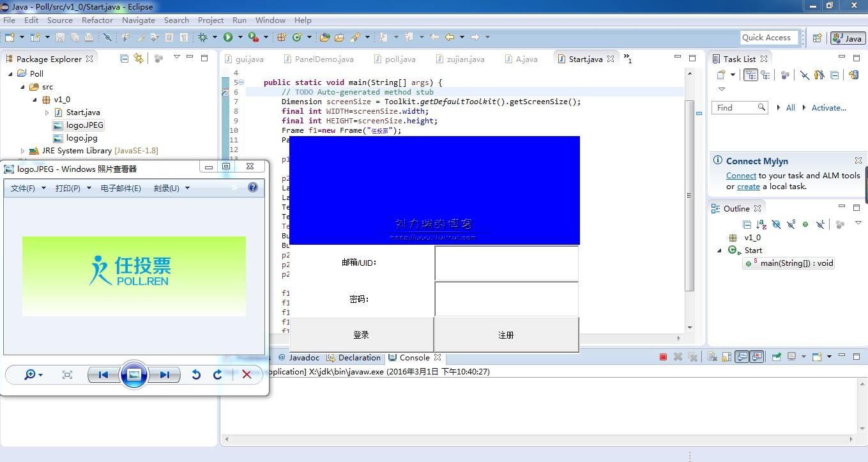Click Collapse All in Package Explorer
The image size is (868, 462).
[x=125, y=59]
